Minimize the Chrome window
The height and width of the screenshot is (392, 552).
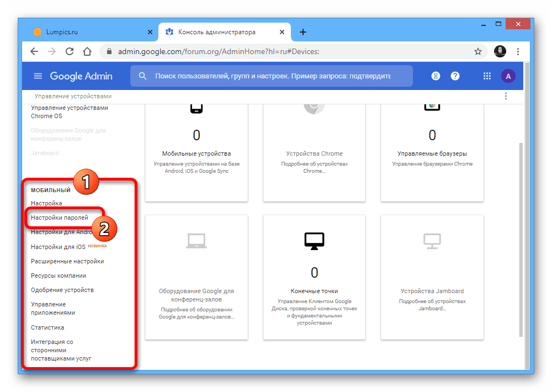[x=484, y=25]
